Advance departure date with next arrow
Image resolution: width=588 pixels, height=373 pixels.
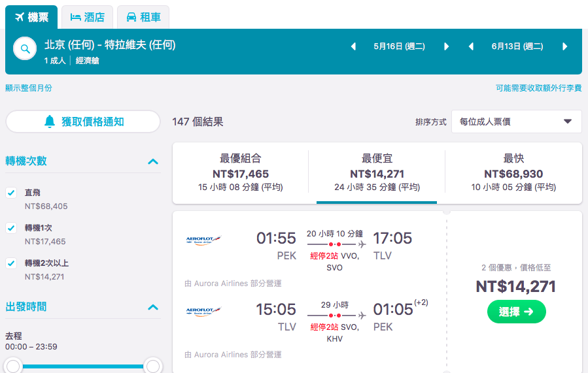(446, 46)
